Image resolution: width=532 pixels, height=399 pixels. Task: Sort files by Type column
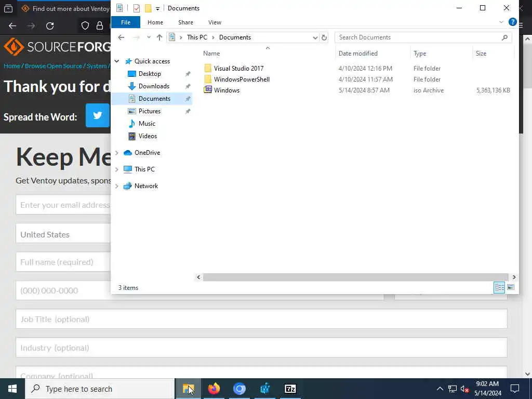pyautogui.click(x=420, y=54)
